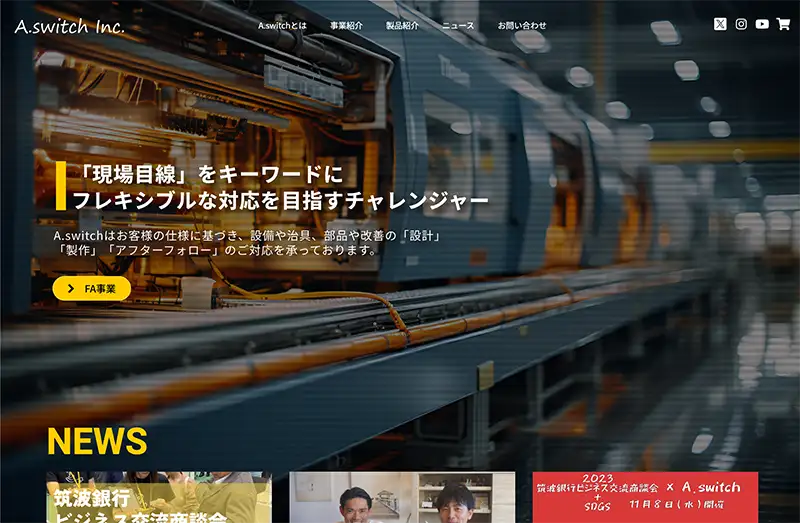Go to 製品紹介 navigation item

pyautogui.click(x=402, y=25)
